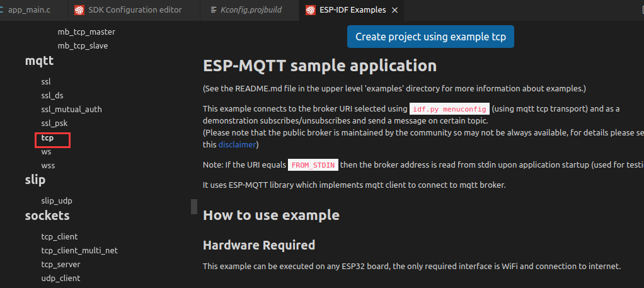Select the ssl_psk example
Image resolution: width=644 pixels, height=288 pixels.
tap(54, 124)
